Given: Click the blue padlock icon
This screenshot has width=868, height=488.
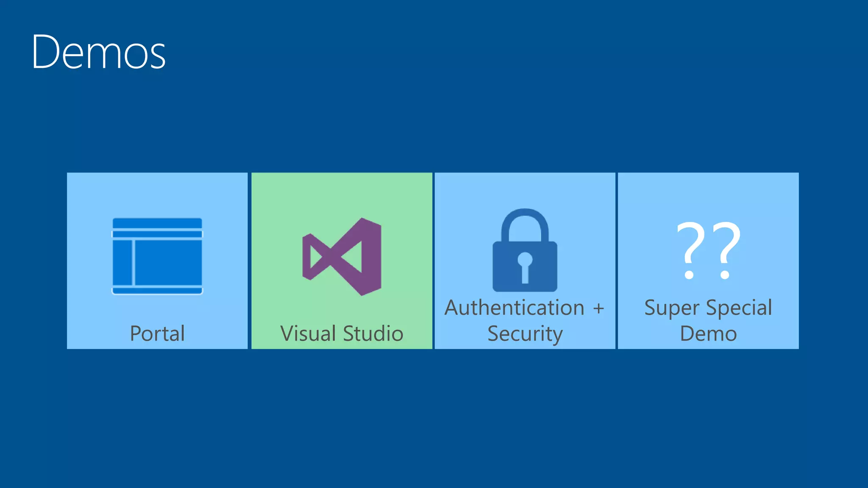Looking at the screenshot, I should pos(525,250).
